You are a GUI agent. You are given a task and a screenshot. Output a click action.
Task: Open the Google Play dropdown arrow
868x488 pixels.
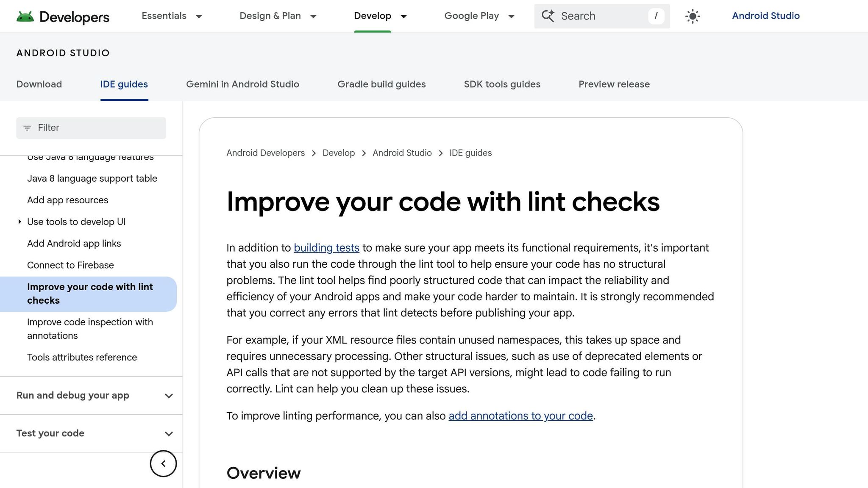(x=511, y=17)
